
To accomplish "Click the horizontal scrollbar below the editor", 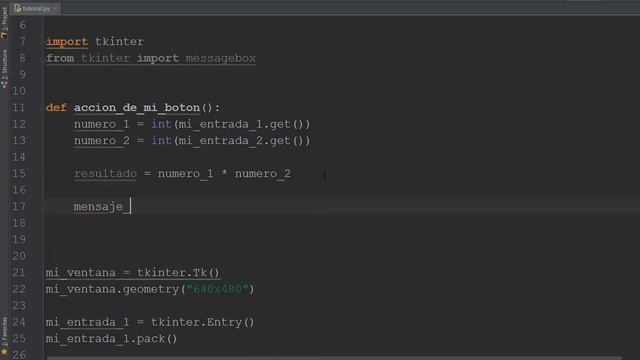I will pyautogui.click(x=334, y=358).
